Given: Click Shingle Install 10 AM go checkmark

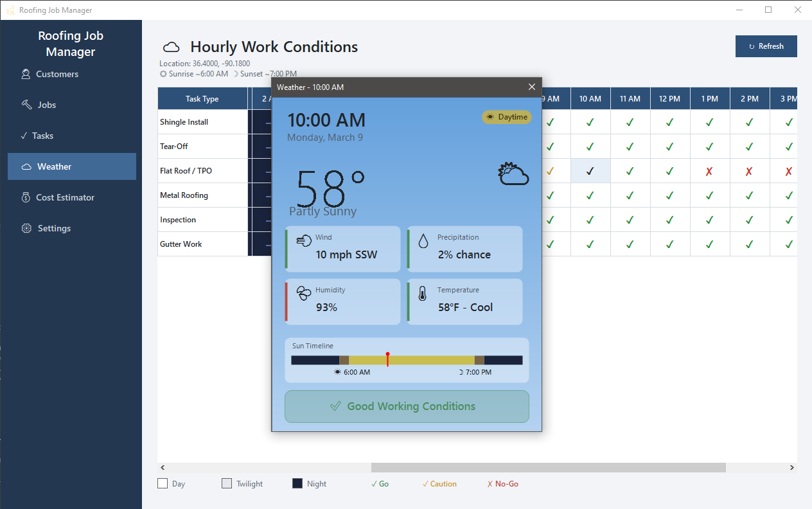Looking at the screenshot, I should pyautogui.click(x=590, y=122).
